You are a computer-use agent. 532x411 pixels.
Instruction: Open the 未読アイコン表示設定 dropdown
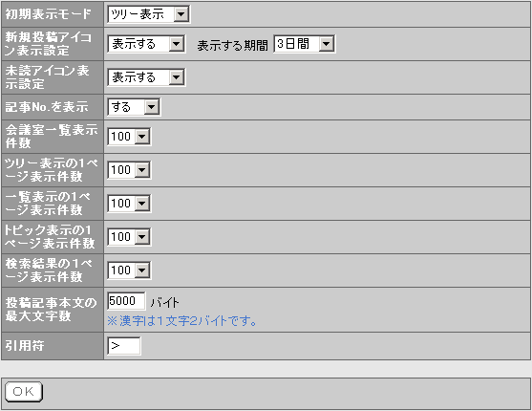coord(146,77)
